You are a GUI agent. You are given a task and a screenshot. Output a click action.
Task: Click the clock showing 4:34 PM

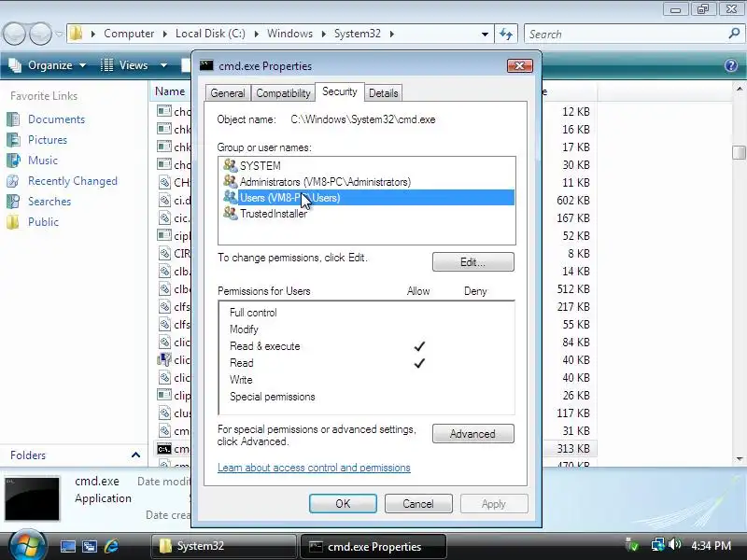(x=711, y=545)
